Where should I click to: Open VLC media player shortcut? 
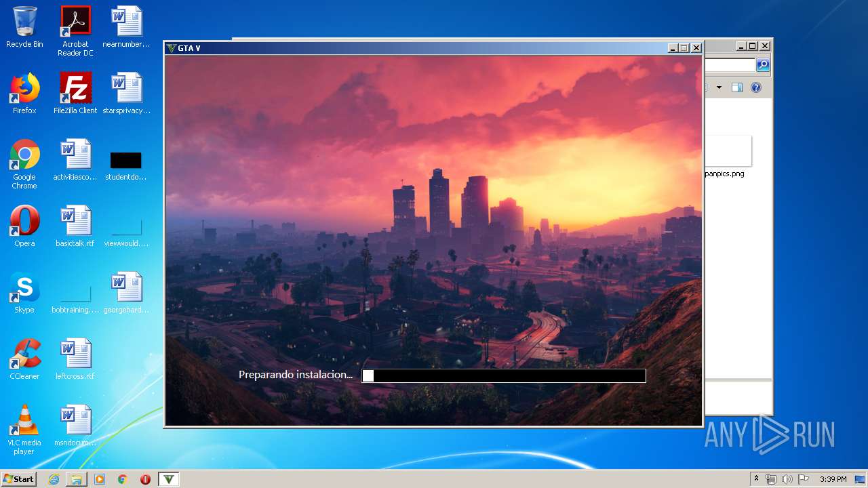tap(24, 430)
